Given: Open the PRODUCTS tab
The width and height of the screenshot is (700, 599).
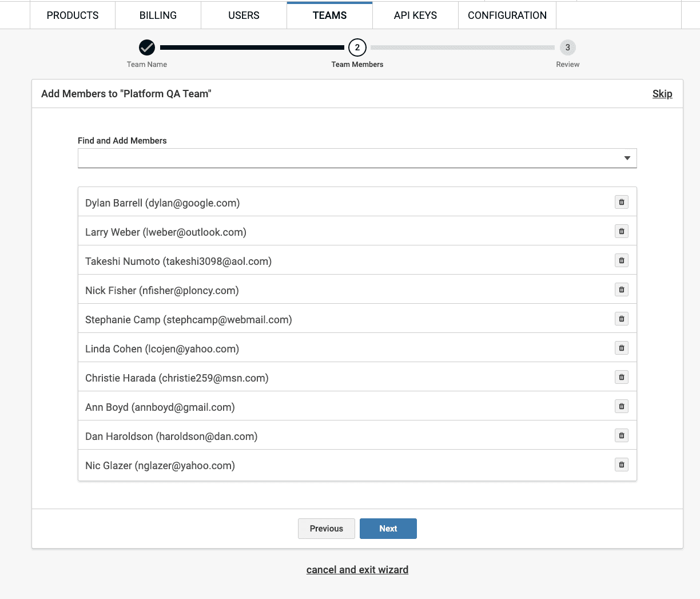Looking at the screenshot, I should 73,15.
